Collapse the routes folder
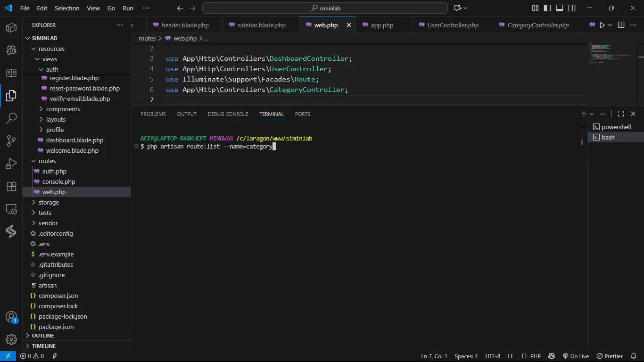 pos(47,161)
